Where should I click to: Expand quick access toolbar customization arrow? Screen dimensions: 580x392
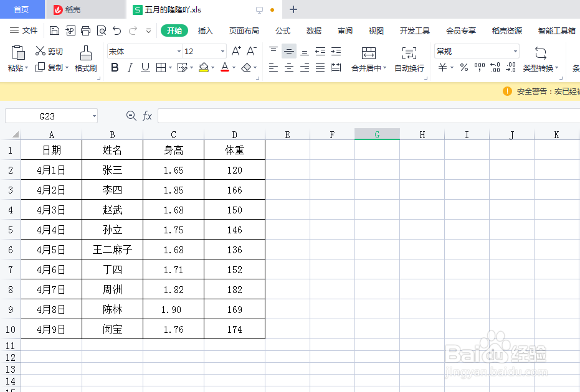148,30
